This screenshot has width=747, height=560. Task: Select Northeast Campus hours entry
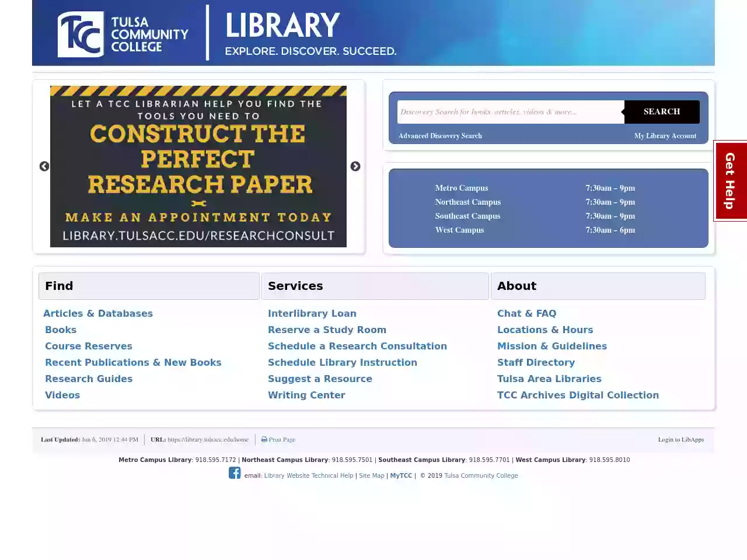click(468, 202)
